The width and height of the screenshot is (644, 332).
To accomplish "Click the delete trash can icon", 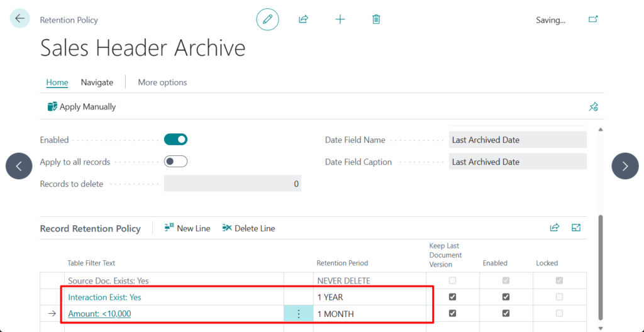I will (376, 19).
